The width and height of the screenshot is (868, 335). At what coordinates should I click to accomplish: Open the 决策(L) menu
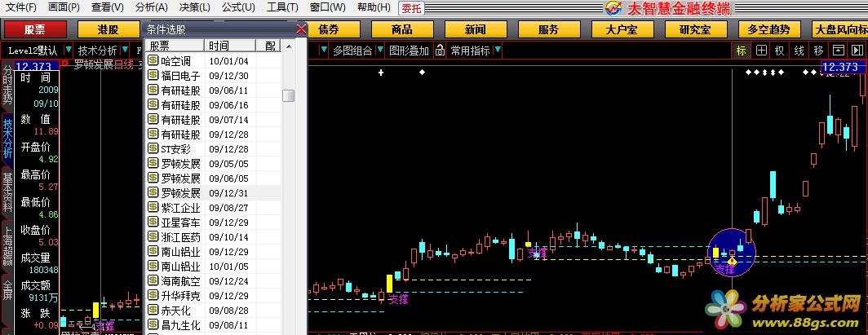(195, 7)
